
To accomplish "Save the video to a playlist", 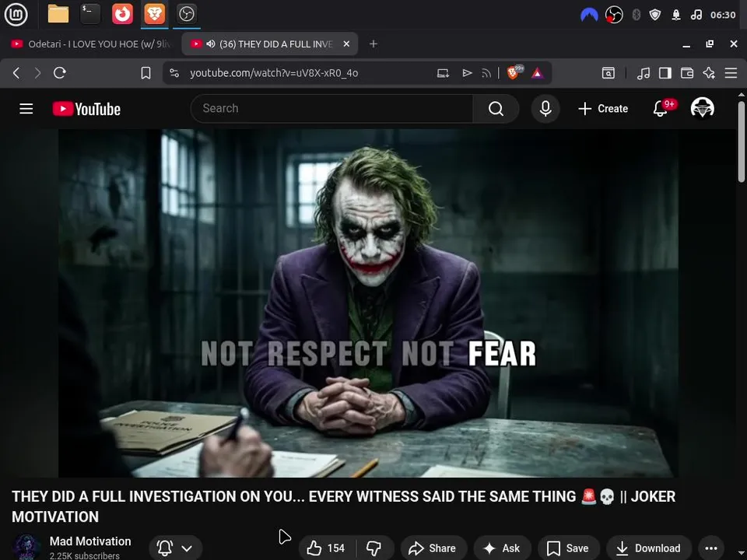I will 568,548.
